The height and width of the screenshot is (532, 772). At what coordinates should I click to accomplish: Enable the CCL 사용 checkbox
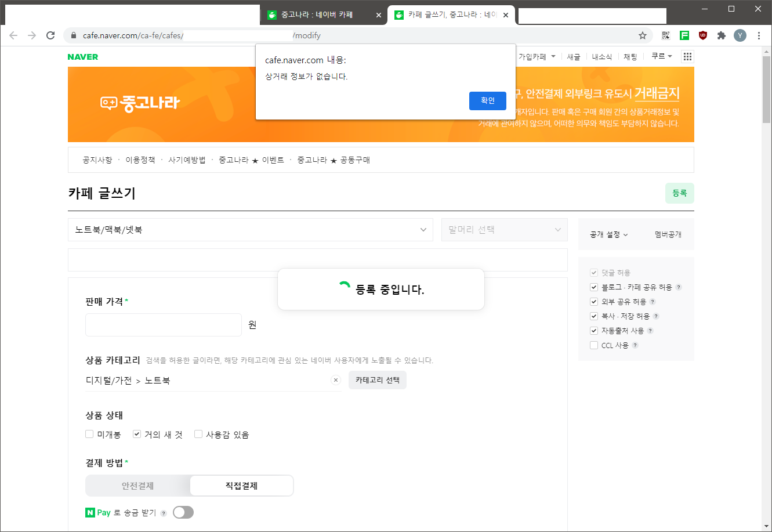(593, 345)
